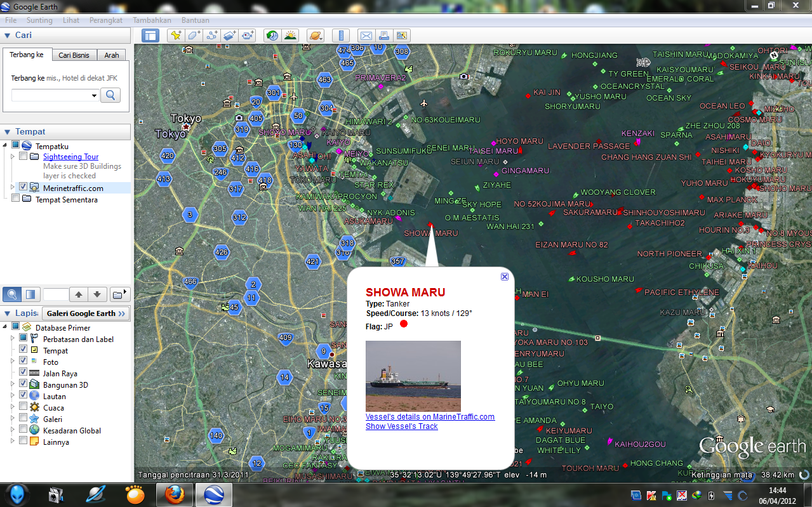Open the Lihat menu
The height and width of the screenshot is (507, 812).
pyautogui.click(x=71, y=20)
